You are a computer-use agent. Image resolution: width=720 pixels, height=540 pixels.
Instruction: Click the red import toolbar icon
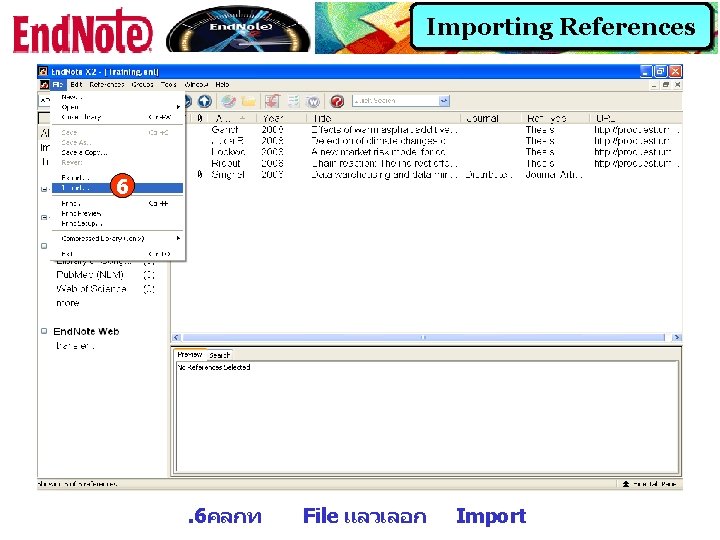point(272,101)
